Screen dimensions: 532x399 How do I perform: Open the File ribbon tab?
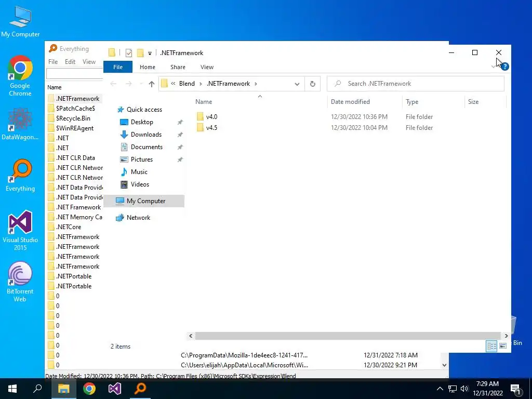coord(118,67)
